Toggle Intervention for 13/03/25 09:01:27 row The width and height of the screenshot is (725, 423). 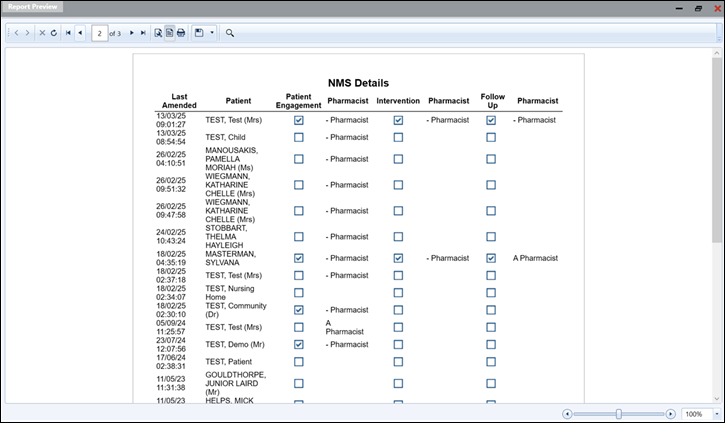[398, 120]
